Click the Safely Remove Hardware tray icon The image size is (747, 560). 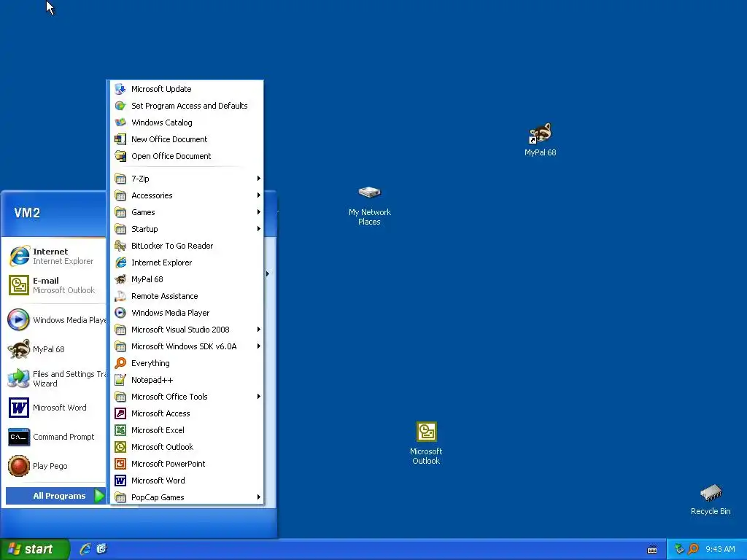coord(679,549)
